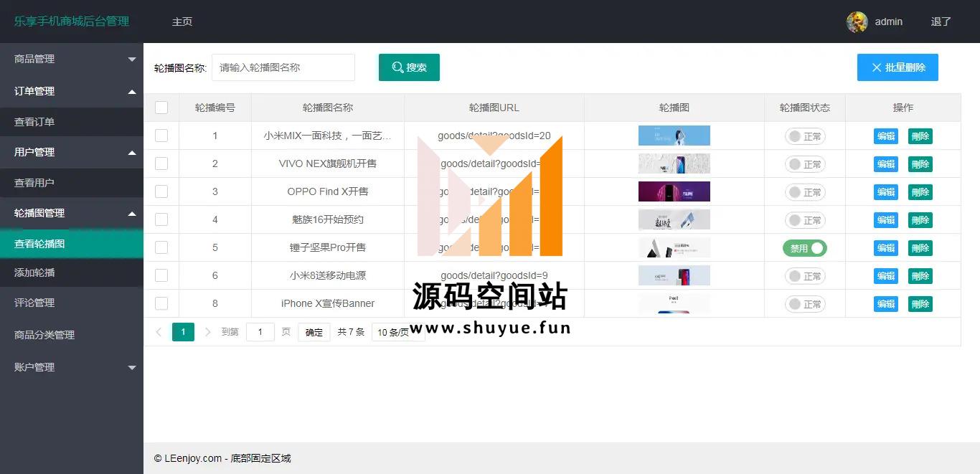The width and height of the screenshot is (980, 474).
Task: Go to previous page arrow in pagination
Action: tap(159, 332)
